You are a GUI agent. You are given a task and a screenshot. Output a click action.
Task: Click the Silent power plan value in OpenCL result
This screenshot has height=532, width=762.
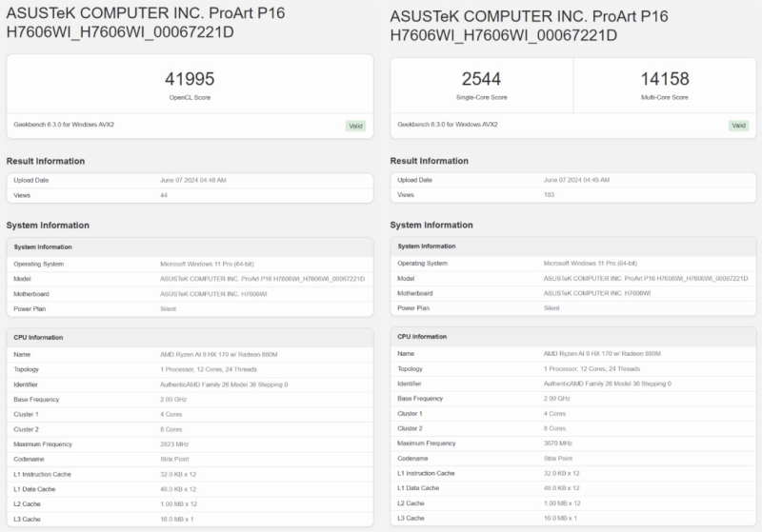point(170,309)
